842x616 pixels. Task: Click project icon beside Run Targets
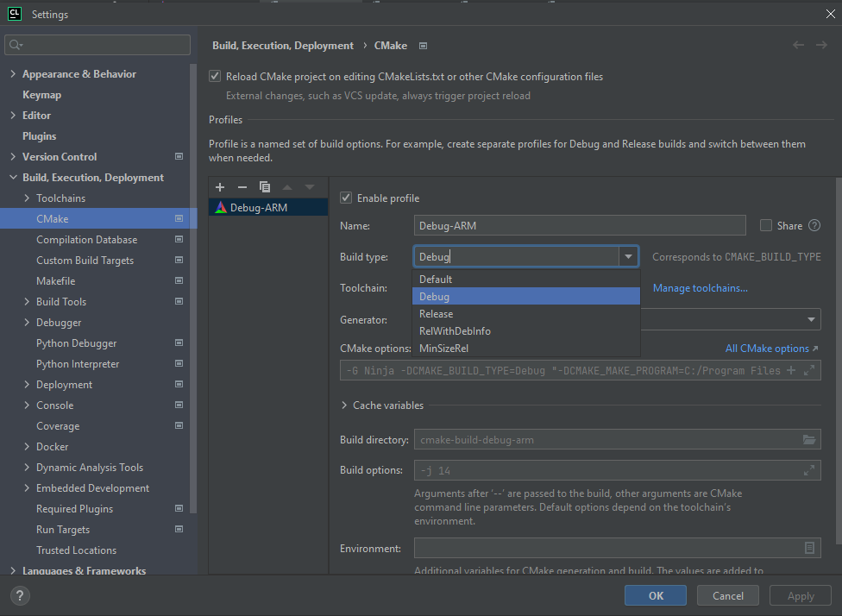coord(179,529)
